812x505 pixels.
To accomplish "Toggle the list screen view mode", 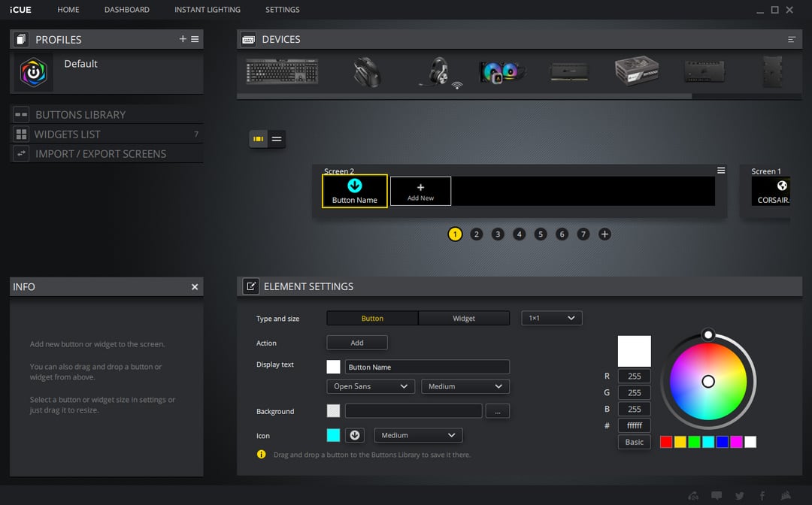I will point(276,139).
